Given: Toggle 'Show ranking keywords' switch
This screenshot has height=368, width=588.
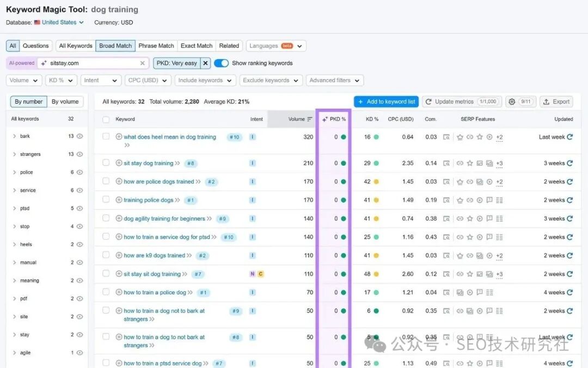Looking at the screenshot, I should (221, 63).
